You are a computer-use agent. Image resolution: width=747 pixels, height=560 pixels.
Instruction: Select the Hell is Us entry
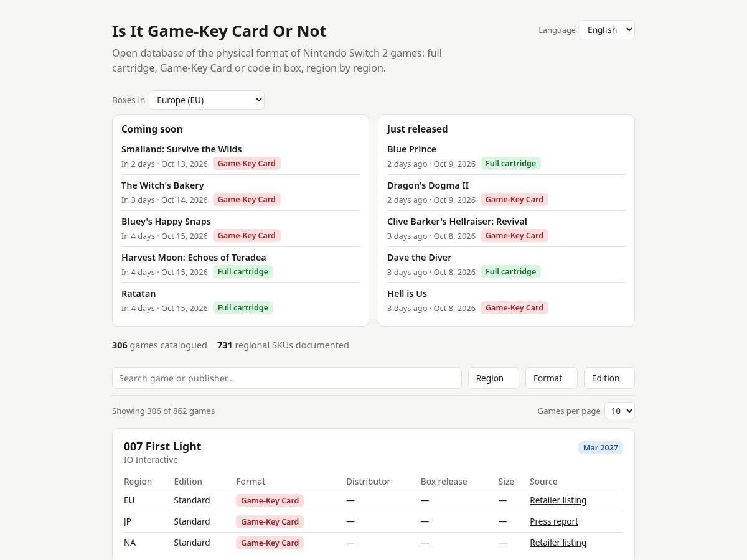tap(407, 294)
